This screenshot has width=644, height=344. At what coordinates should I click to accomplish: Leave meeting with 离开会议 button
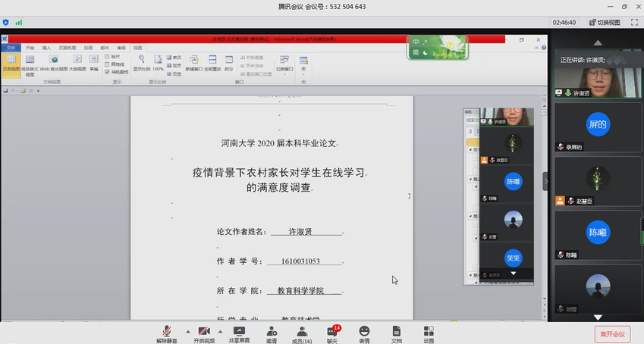(612, 334)
